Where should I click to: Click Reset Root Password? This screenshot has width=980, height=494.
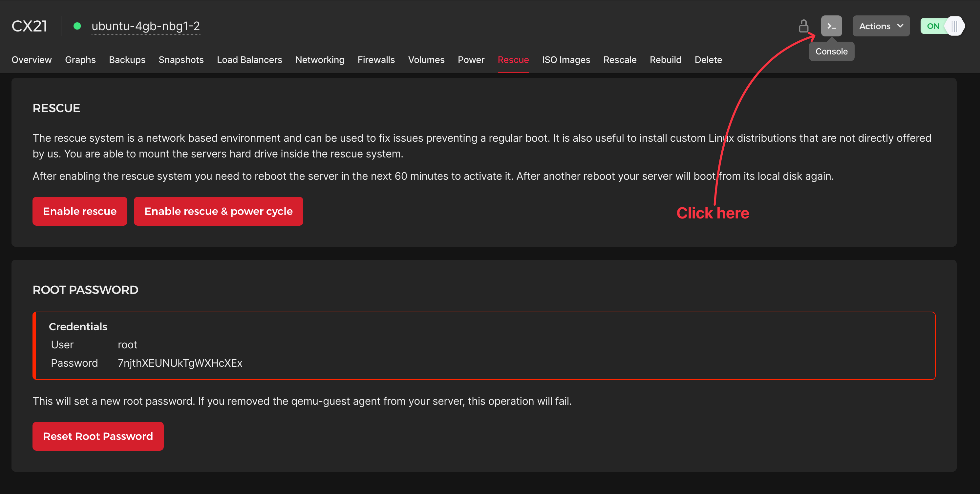pos(98,436)
